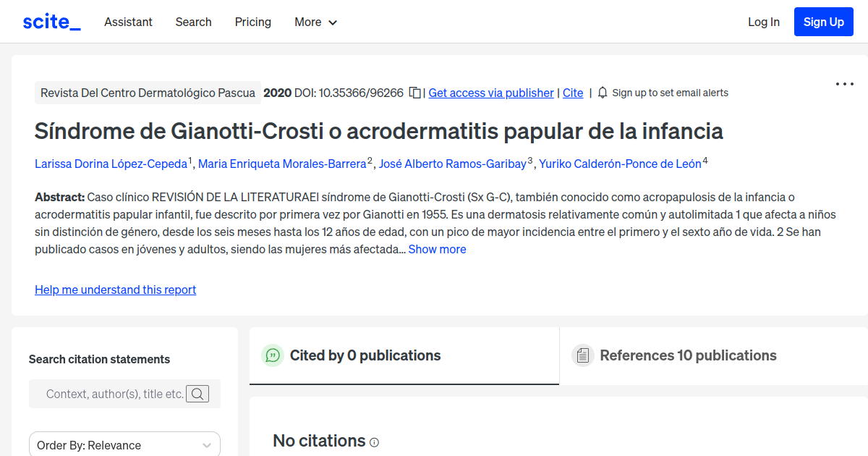Click Get access via publisher

(x=490, y=93)
